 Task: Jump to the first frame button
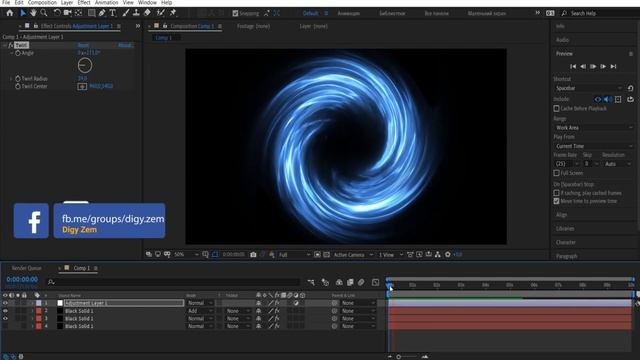(x=573, y=67)
